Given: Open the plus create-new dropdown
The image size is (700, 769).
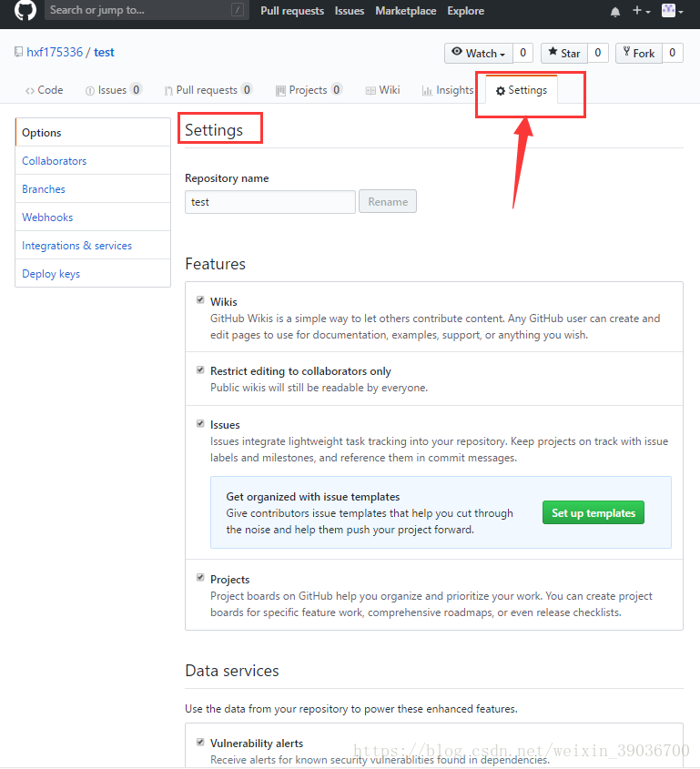Looking at the screenshot, I should click(x=641, y=10).
